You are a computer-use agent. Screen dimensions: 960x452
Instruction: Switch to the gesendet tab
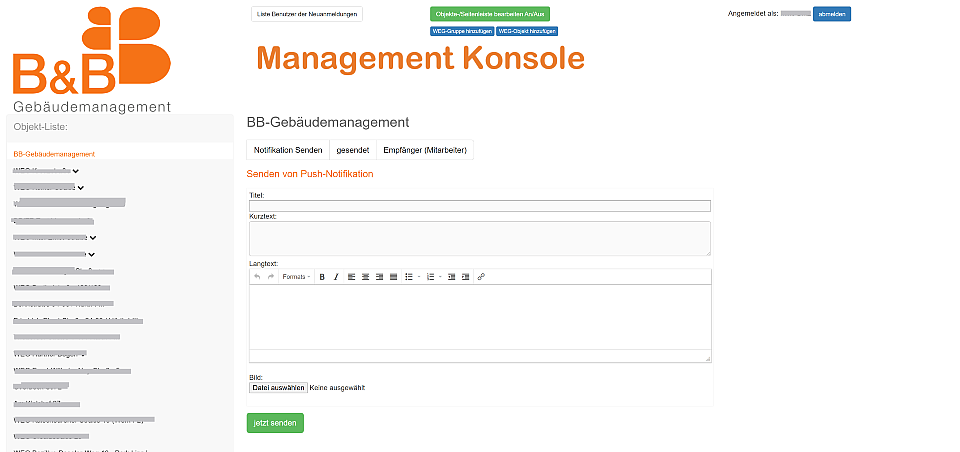click(352, 150)
